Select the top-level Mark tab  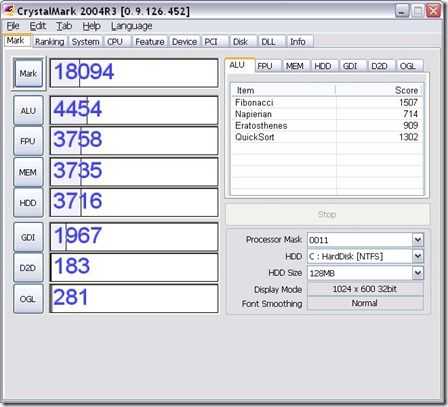pos(16,41)
